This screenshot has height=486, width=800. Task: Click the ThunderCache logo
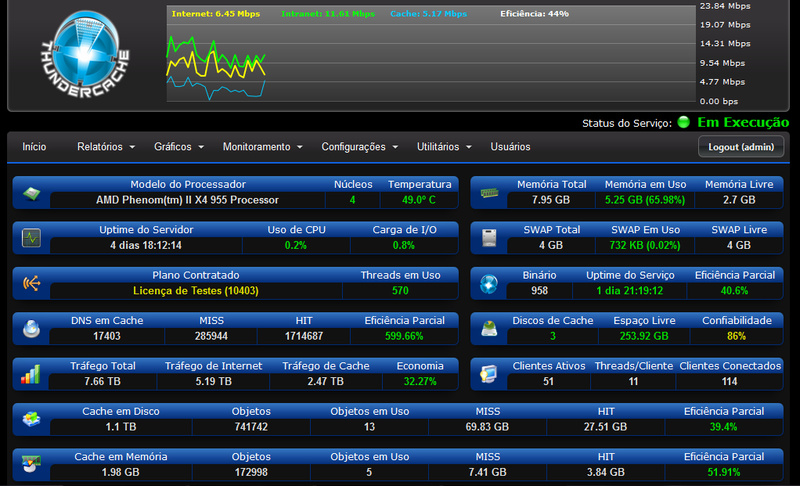point(85,54)
